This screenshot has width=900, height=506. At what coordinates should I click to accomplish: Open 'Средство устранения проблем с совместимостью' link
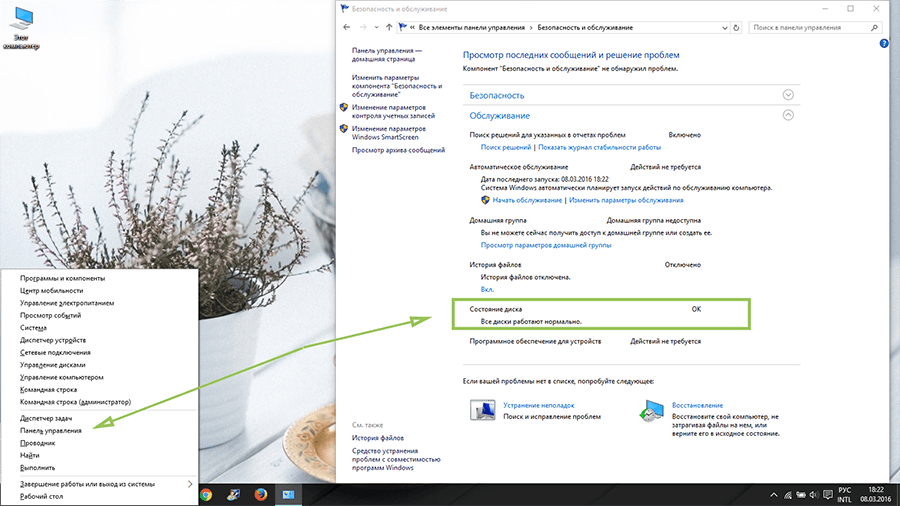pyautogui.click(x=396, y=459)
